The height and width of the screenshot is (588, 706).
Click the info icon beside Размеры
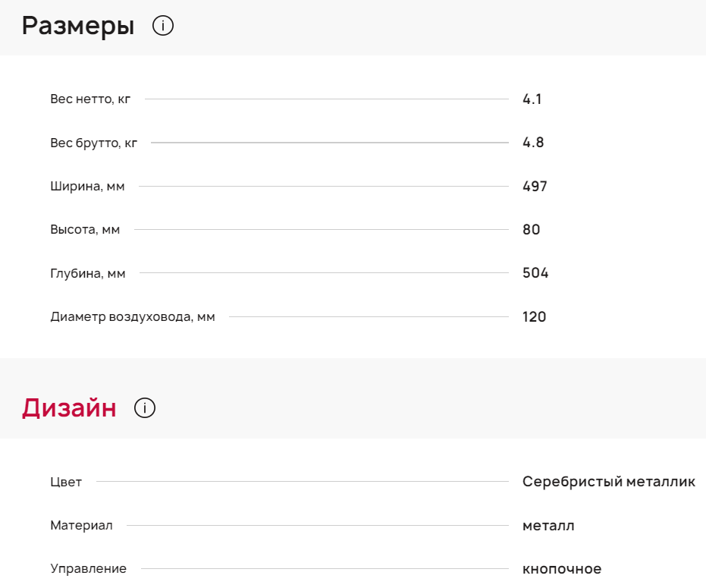163,27
